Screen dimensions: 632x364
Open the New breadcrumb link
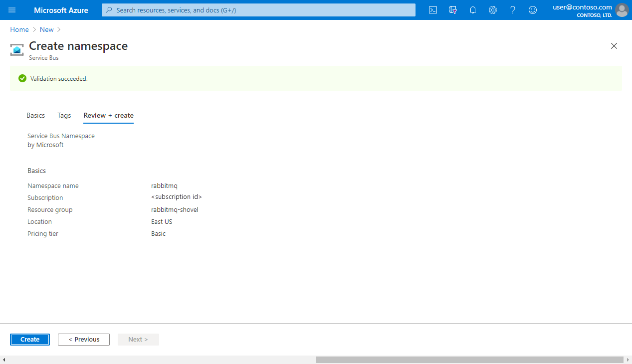[46, 29]
